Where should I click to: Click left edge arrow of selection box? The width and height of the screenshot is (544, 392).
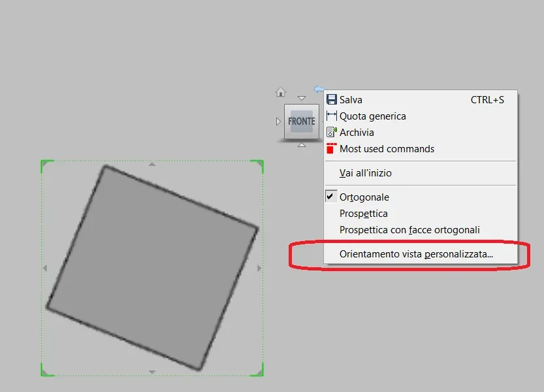coord(45,268)
